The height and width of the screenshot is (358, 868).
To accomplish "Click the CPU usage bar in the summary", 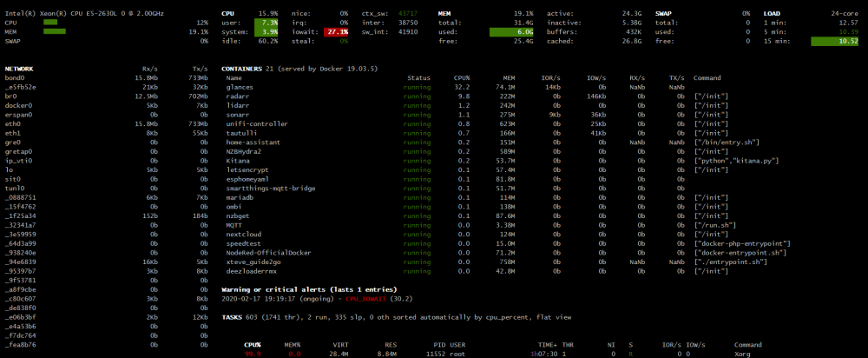I will (50, 23).
